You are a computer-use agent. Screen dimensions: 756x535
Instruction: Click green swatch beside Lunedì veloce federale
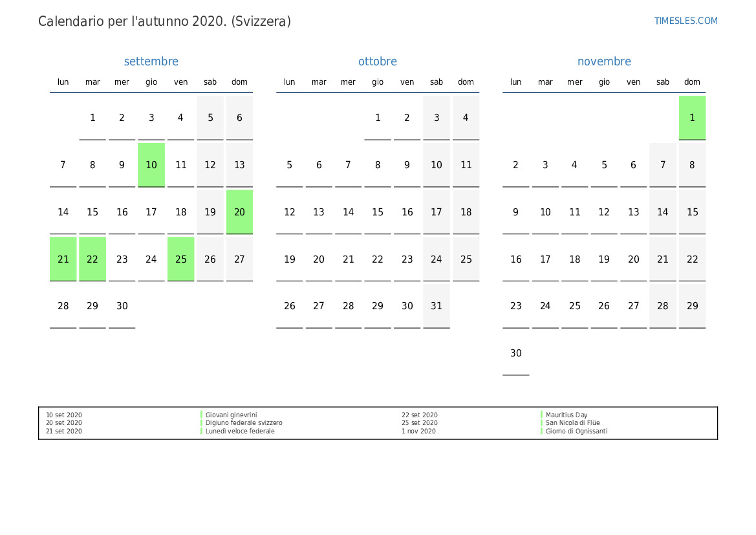(202, 431)
